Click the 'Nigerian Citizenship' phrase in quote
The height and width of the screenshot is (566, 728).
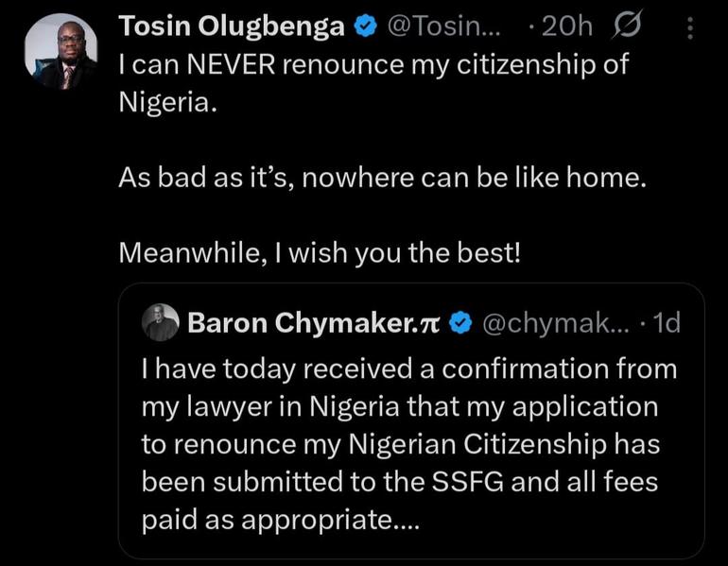click(x=477, y=444)
